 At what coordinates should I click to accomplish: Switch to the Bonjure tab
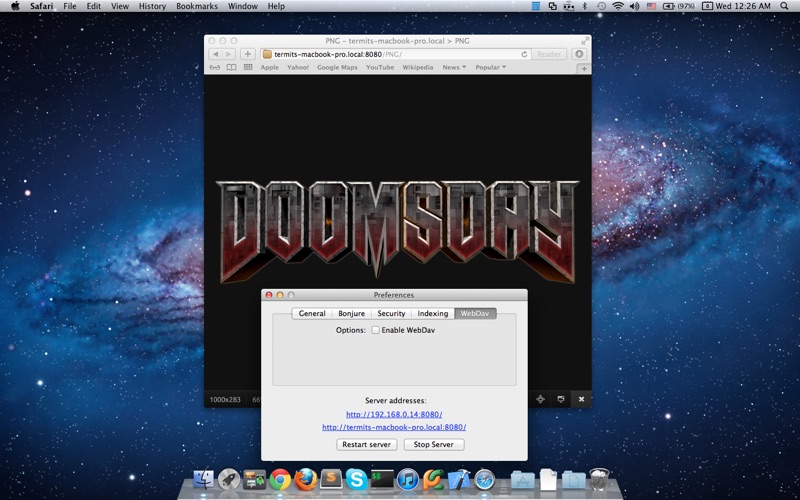tap(352, 313)
